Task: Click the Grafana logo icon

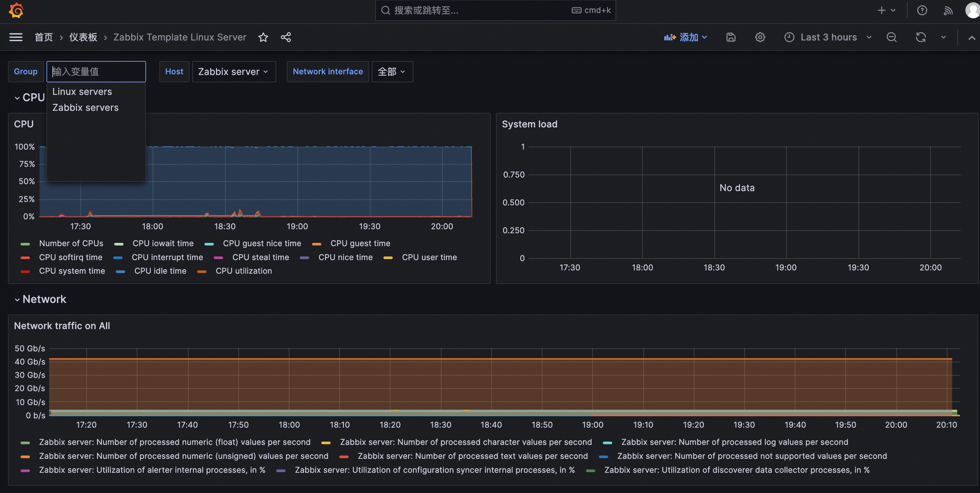Action: [x=16, y=10]
